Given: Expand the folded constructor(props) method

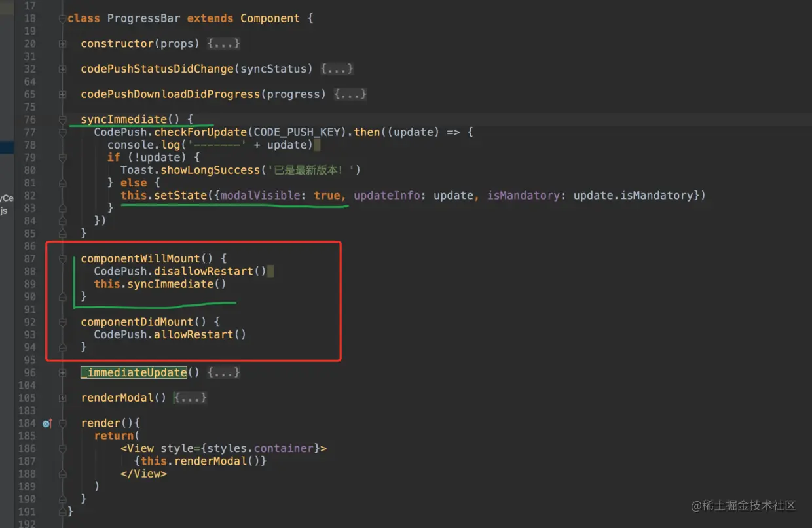Looking at the screenshot, I should [62, 44].
